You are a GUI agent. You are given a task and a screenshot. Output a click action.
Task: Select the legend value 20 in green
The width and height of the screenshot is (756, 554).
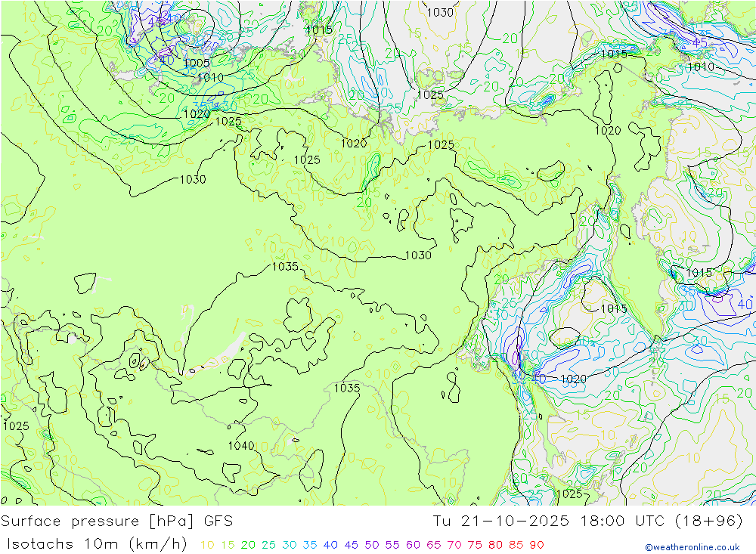(248, 546)
